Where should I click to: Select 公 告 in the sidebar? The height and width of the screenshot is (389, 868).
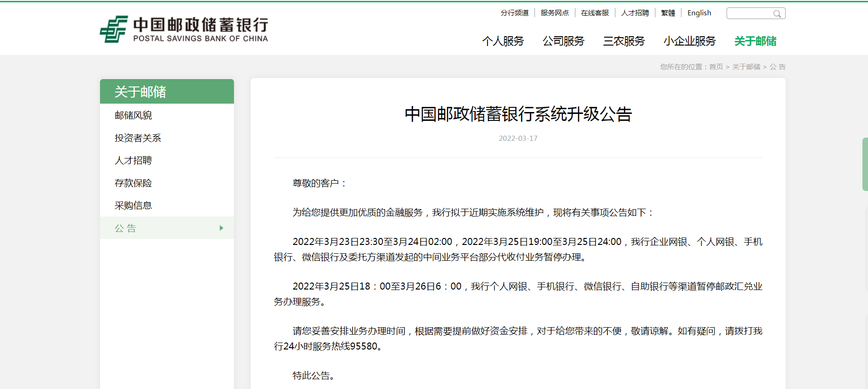click(x=167, y=228)
